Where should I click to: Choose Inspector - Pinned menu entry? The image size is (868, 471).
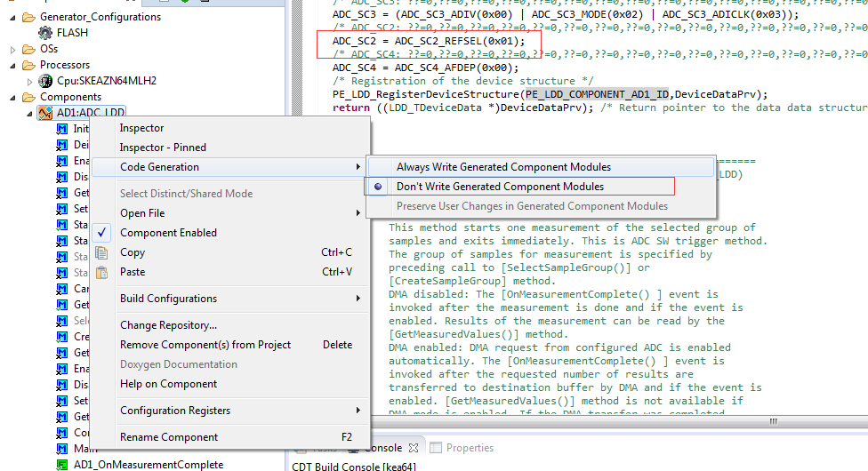pyautogui.click(x=163, y=148)
